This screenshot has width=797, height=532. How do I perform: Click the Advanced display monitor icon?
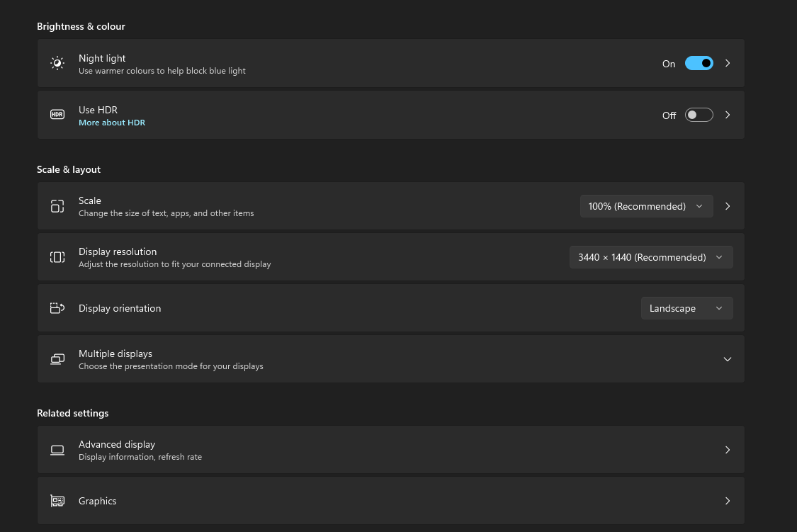pyautogui.click(x=57, y=450)
